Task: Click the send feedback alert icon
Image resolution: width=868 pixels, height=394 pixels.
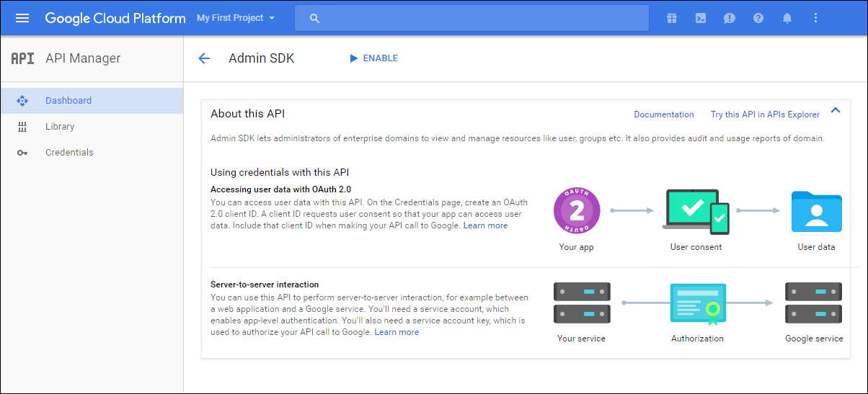Action: pyautogui.click(x=730, y=18)
